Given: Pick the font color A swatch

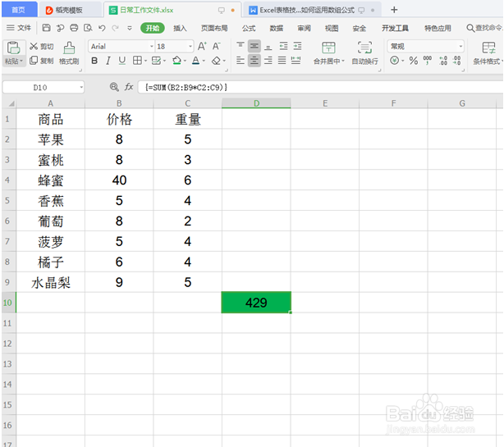Looking at the screenshot, I should [x=195, y=61].
